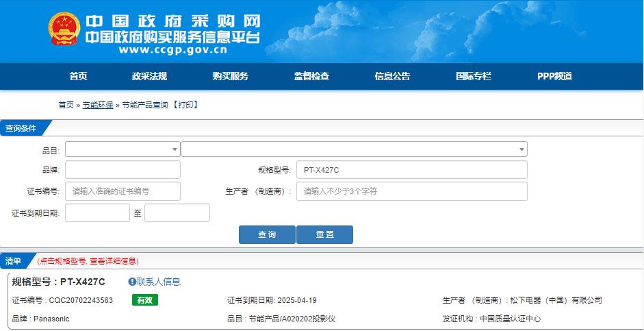644x331 pixels.
Task: Click the 查询条件 section tab
Action: (x=21, y=128)
